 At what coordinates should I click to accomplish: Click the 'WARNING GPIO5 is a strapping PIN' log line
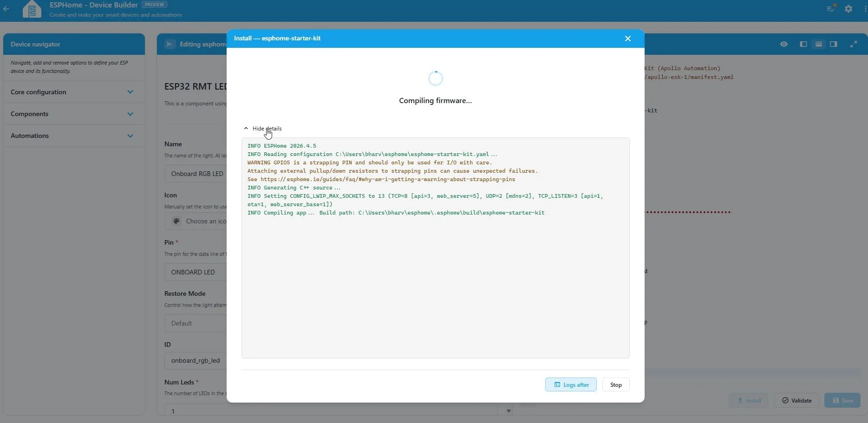(x=370, y=163)
